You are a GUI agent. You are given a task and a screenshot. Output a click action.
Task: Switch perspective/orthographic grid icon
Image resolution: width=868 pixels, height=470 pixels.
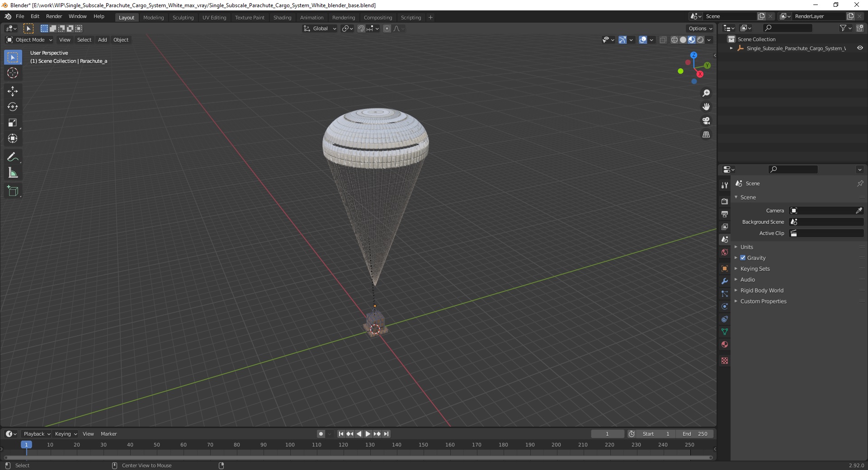pyautogui.click(x=706, y=134)
